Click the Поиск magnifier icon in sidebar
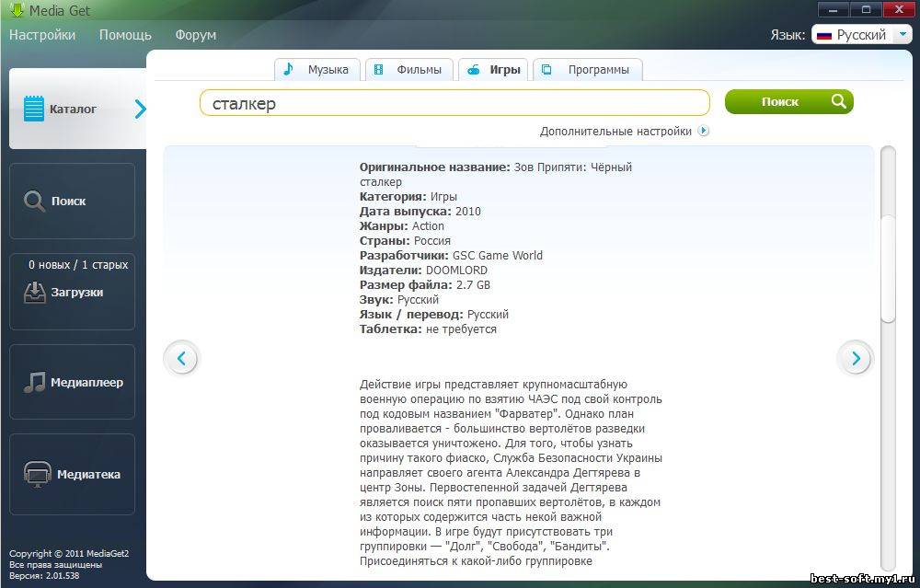 click(34, 202)
